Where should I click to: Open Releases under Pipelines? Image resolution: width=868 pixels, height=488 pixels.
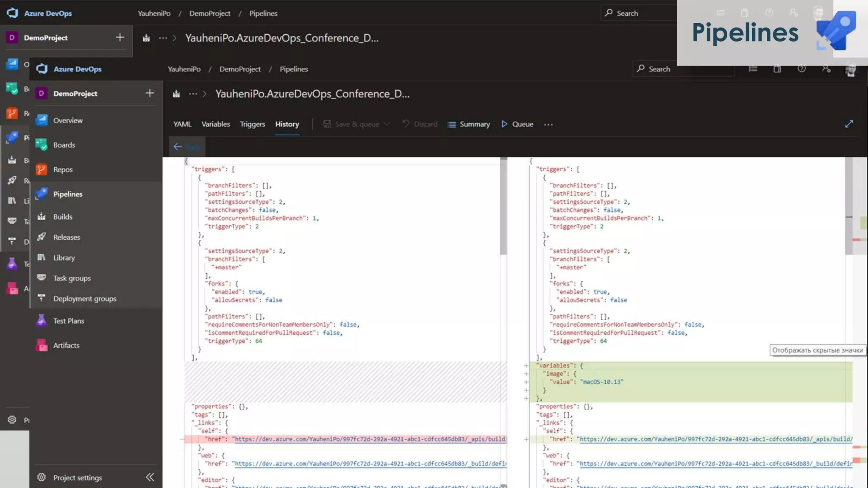point(67,237)
